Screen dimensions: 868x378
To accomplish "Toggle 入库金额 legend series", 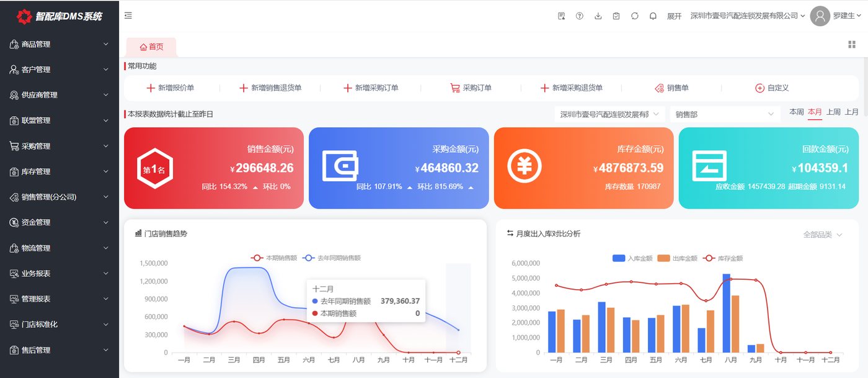I will click(x=632, y=258).
